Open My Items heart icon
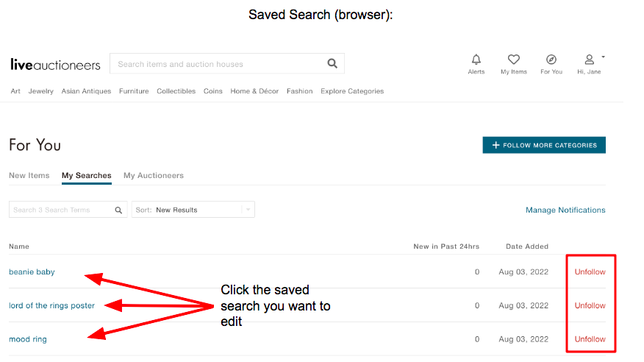Image resolution: width=644 pixels, height=362 pixels. tap(513, 60)
